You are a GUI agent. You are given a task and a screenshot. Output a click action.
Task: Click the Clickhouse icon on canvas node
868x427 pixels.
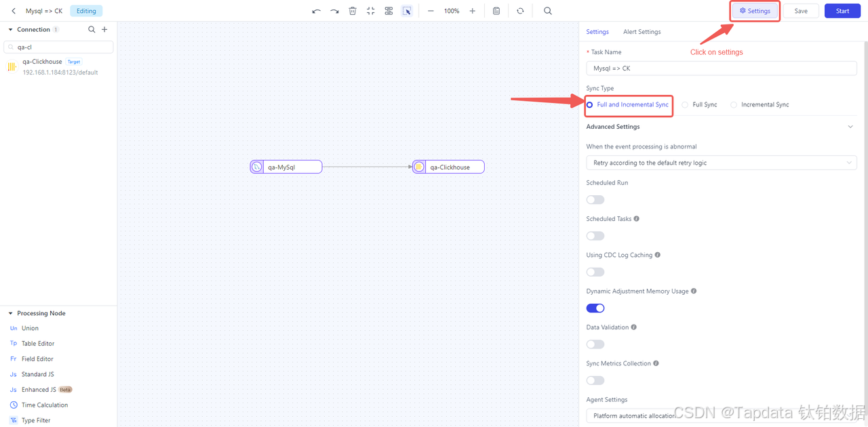point(419,167)
